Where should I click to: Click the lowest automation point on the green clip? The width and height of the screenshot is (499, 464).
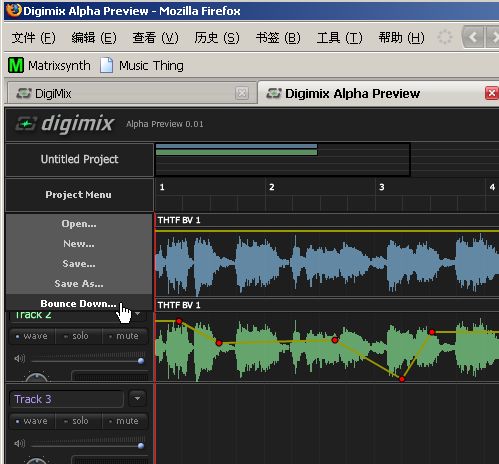[402, 379]
